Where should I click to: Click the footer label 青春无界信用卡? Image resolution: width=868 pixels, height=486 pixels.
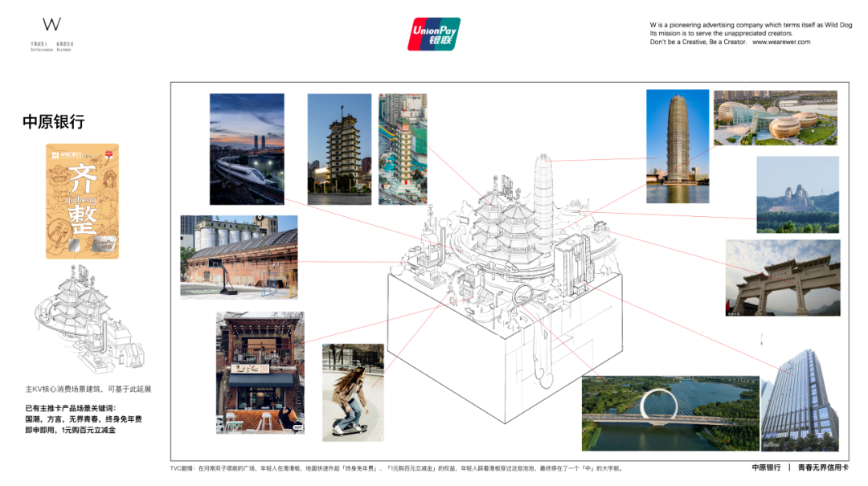point(823,468)
